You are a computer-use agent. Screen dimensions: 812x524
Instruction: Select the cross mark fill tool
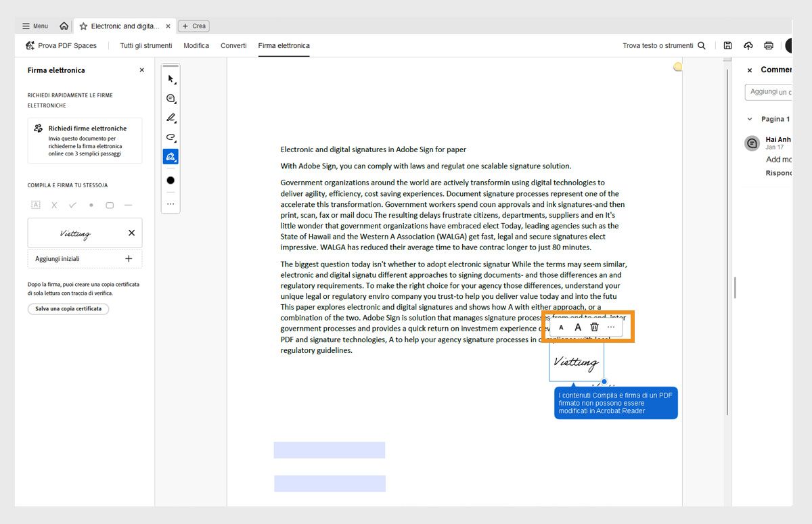pyautogui.click(x=54, y=205)
